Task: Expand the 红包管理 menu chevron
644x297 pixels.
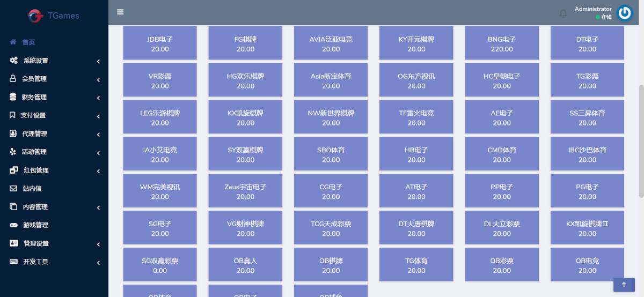Action: click(99, 171)
